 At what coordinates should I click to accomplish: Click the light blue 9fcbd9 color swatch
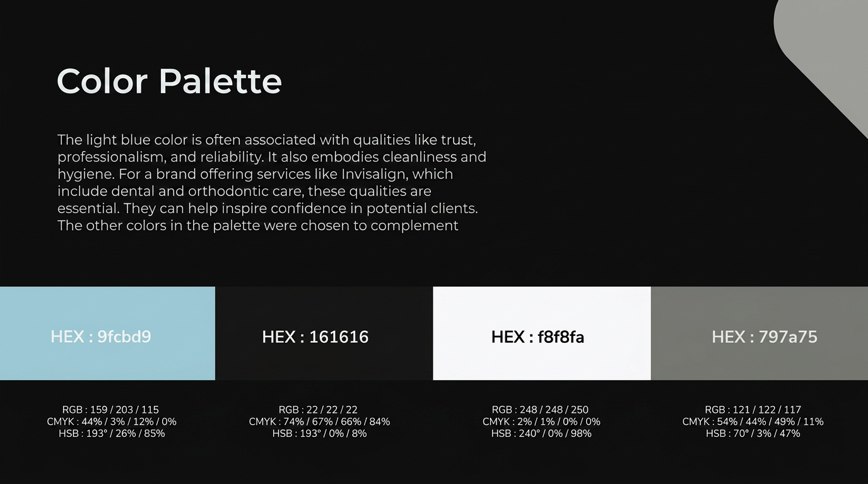click(107, 333)
